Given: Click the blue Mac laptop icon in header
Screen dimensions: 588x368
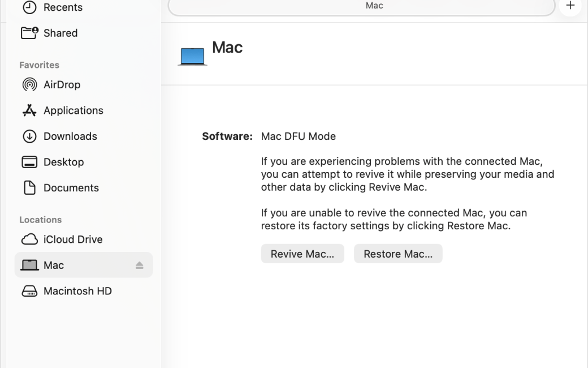Looking at the screenshot, I should (192, 57).
